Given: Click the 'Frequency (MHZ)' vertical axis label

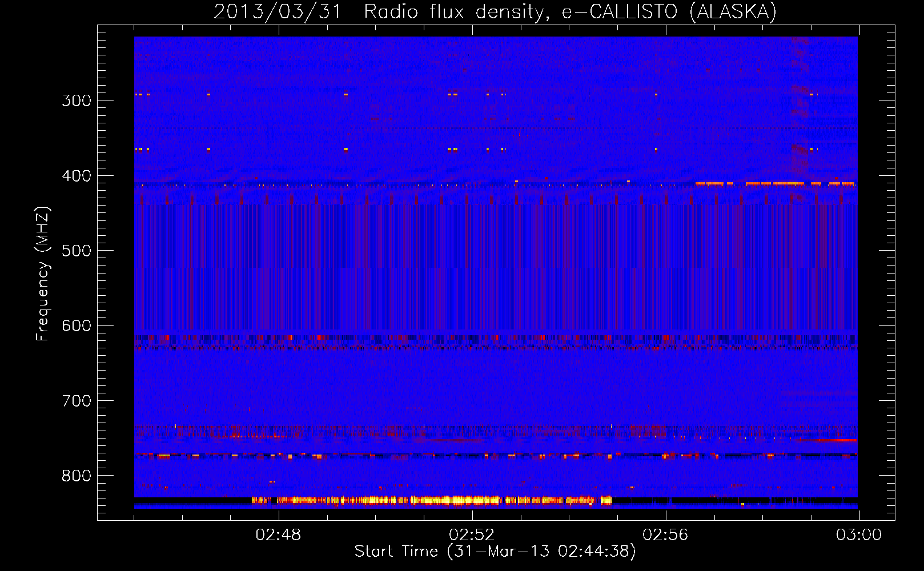Looking at the screenshot, I should click(x=43, y=274).
